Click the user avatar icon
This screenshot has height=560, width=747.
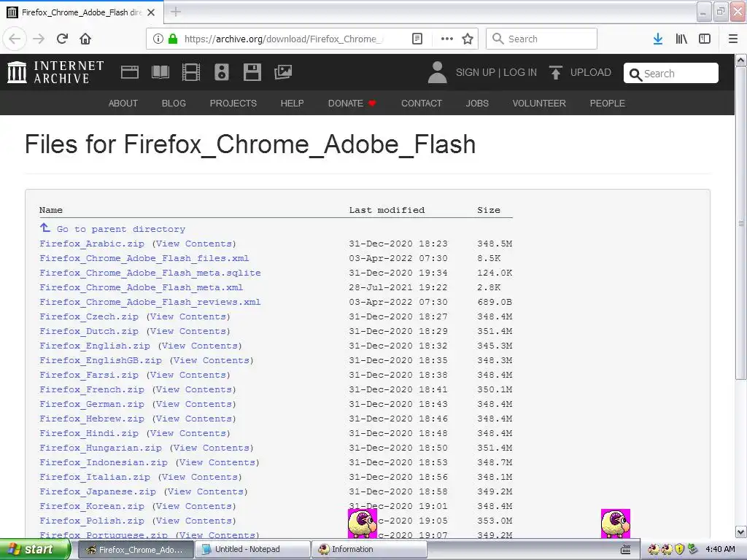tap(438, 72)
